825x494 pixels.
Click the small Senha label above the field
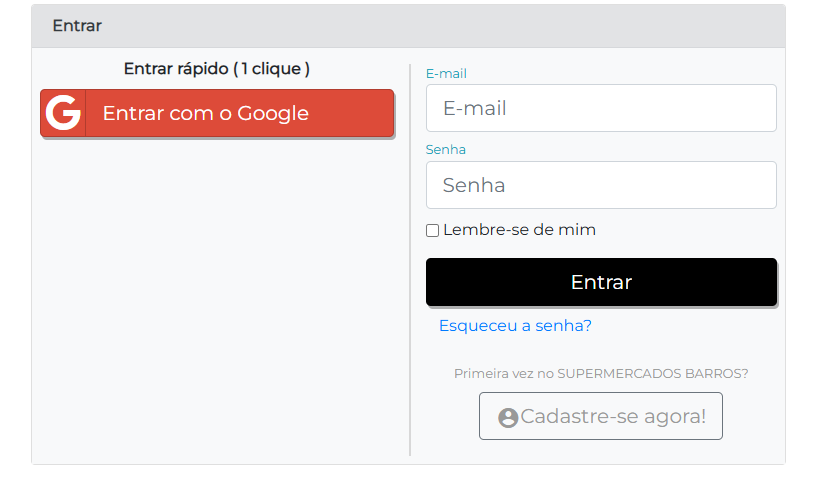pos(446,150)
